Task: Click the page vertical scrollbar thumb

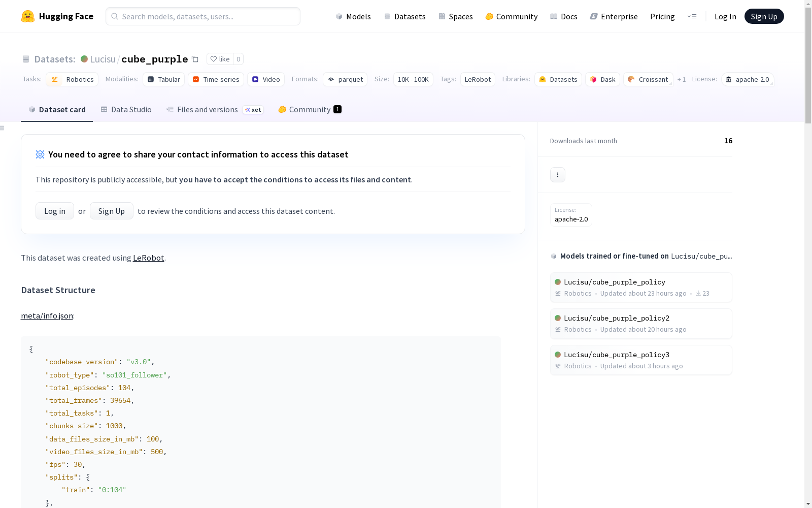Action: click(x=808, y=65)
